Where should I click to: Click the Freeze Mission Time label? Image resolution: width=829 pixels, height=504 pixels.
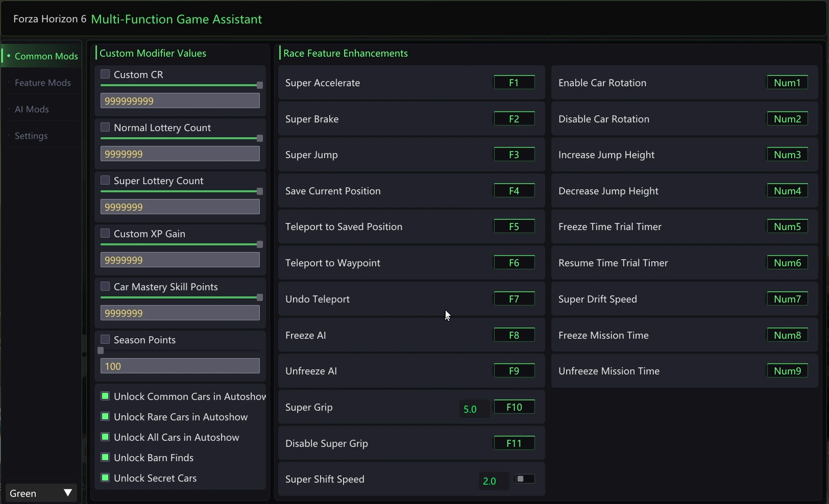pyautogui.click(x=603, y=335)
